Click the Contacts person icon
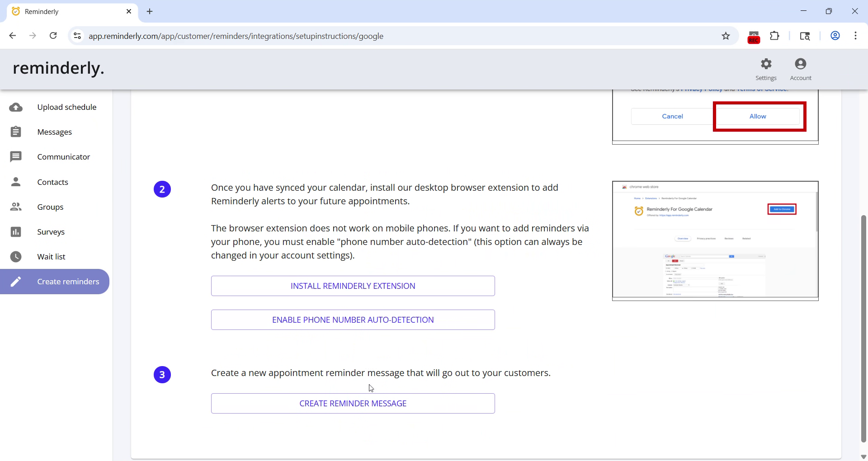Viewport: 868px width, 461px height. click(x=16, y=182)
